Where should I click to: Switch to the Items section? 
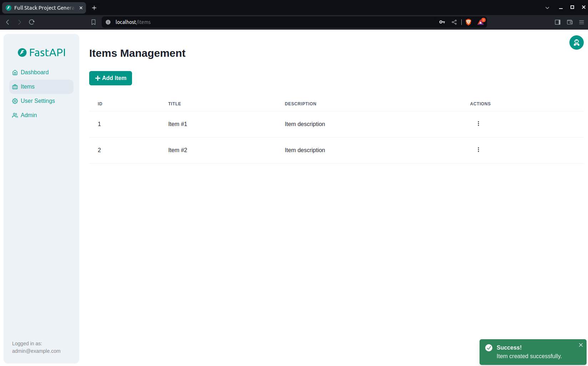click(27, 86)
